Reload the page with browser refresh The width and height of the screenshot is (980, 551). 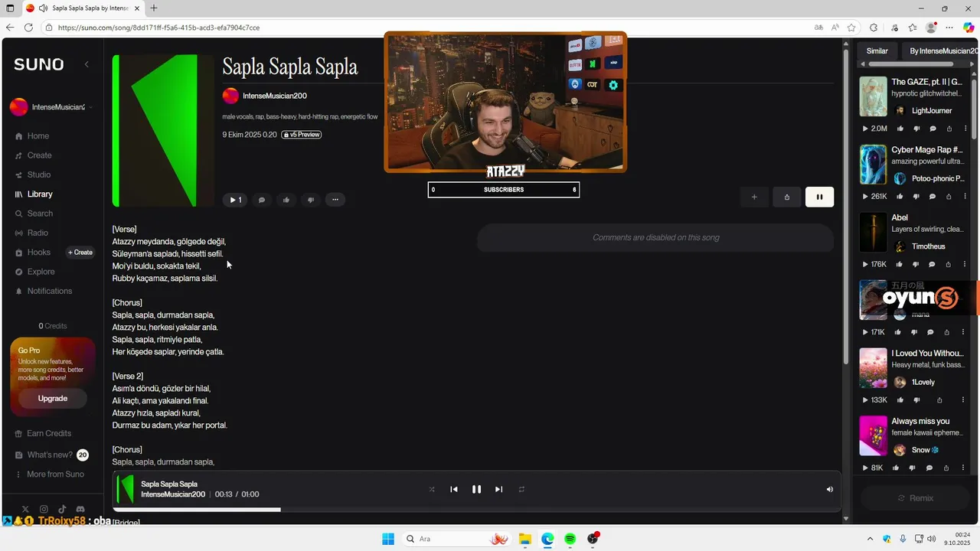[x=28, y=28]
